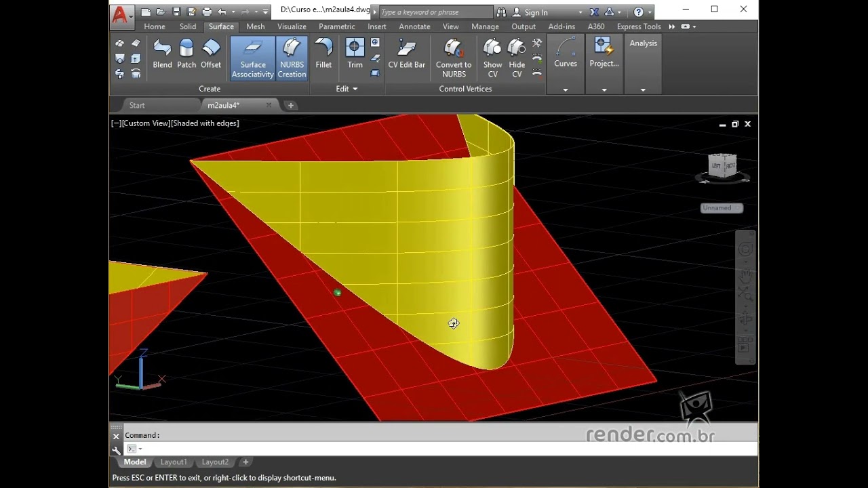Show more ribbon tabs via double-arrow
868x488 pixels.
point(672,26)
